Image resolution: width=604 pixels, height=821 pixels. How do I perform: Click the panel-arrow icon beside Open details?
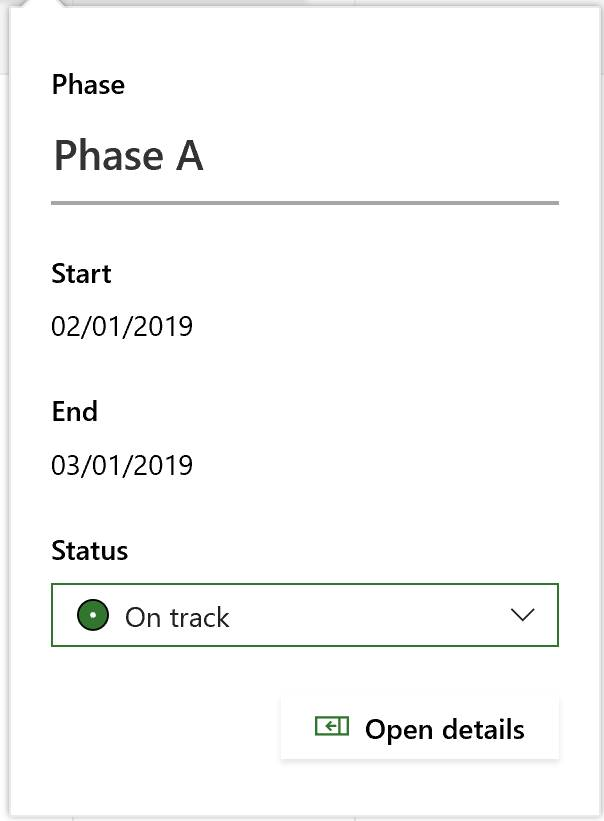coord(332,726)
